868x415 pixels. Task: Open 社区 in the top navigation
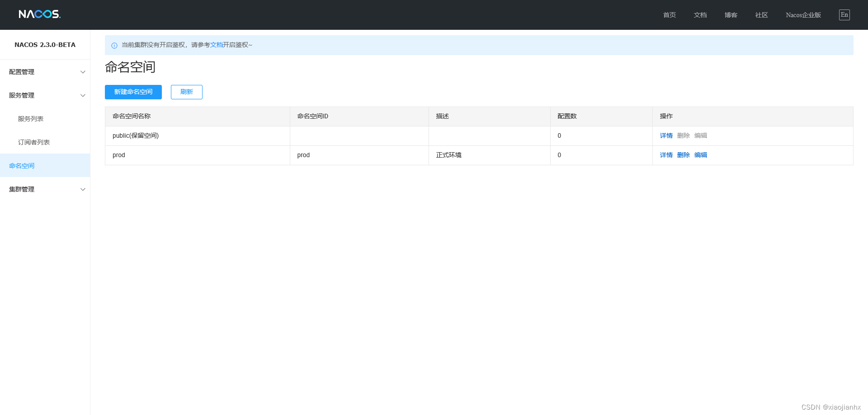coord(762,15)
